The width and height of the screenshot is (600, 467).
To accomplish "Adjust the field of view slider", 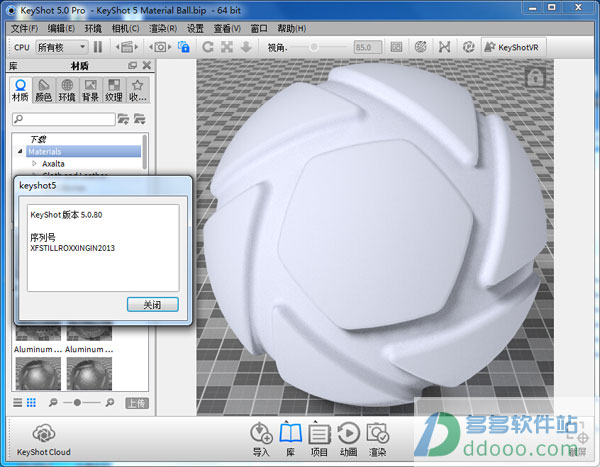I will [x=314, y=47].
